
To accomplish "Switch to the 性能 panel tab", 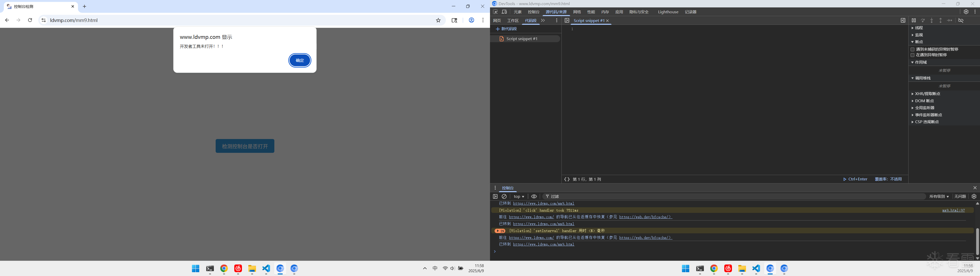I will tap(591, 12).
